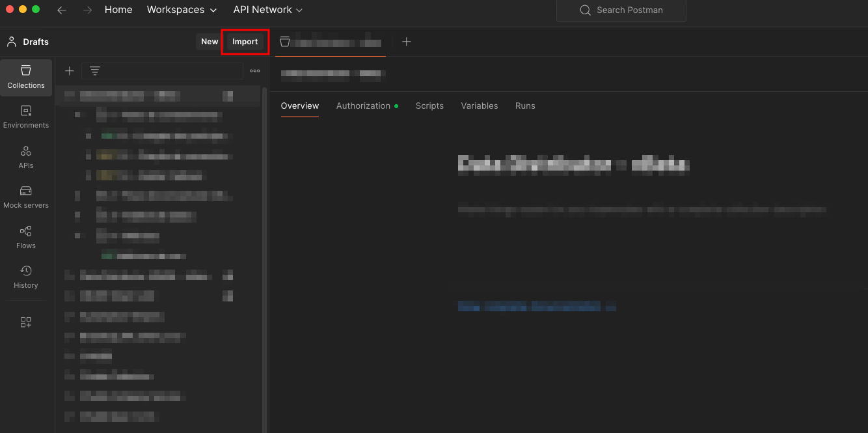
Task: Go back with the left arrow
Action: [62, 10]
